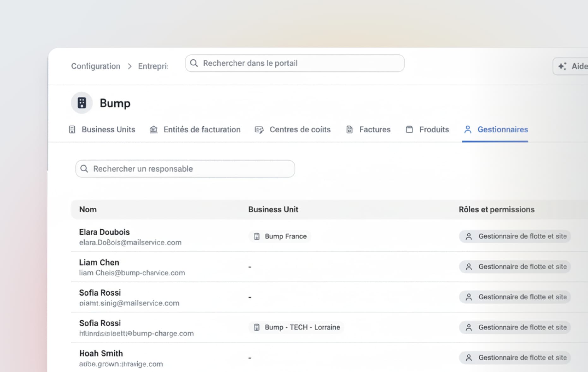This screenshot has height=372, width=588.
Task: Click Elara Doubois's role badge
Action: 515,236
